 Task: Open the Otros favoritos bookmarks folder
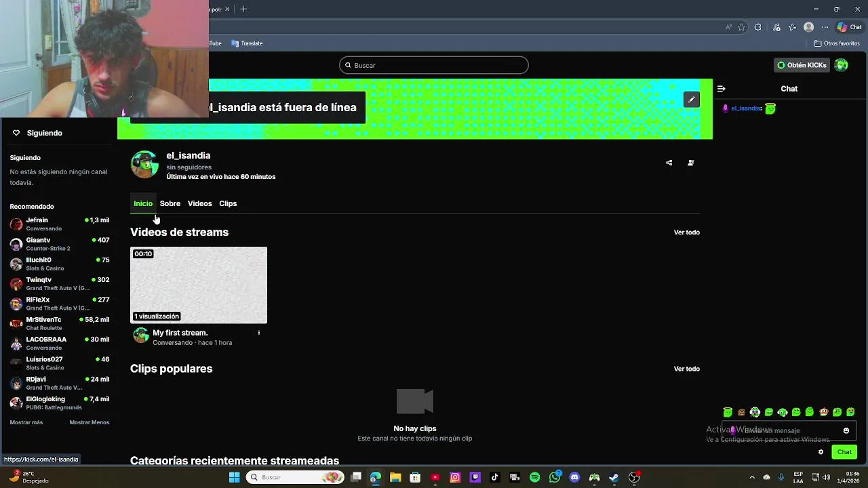click(837, 43)
